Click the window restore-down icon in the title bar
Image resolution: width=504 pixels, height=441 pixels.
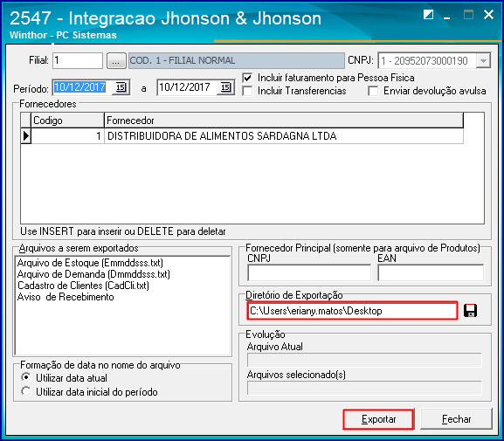coord(429,15)
